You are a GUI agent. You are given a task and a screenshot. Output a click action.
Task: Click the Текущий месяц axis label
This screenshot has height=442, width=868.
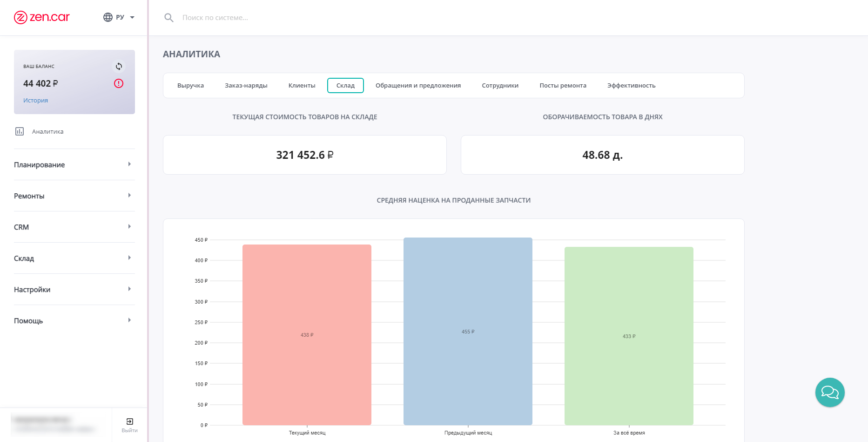tap(307, 433)
